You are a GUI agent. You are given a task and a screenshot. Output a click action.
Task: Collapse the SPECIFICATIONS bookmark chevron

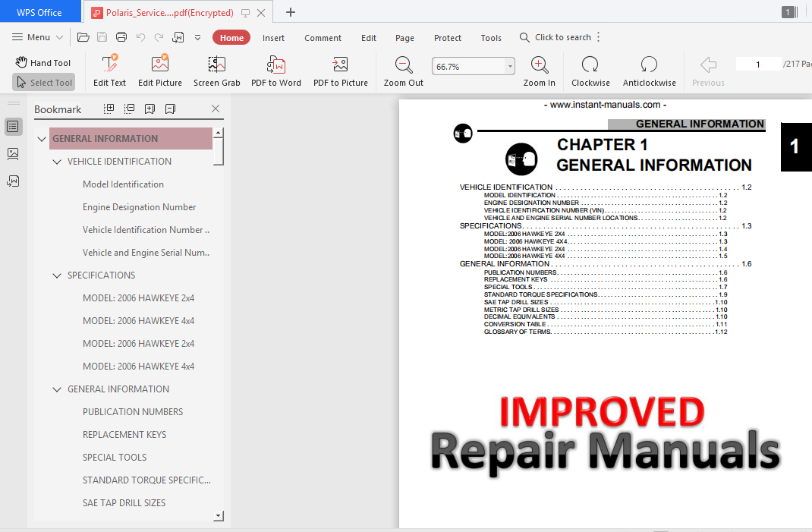click(x=57, y=275)
